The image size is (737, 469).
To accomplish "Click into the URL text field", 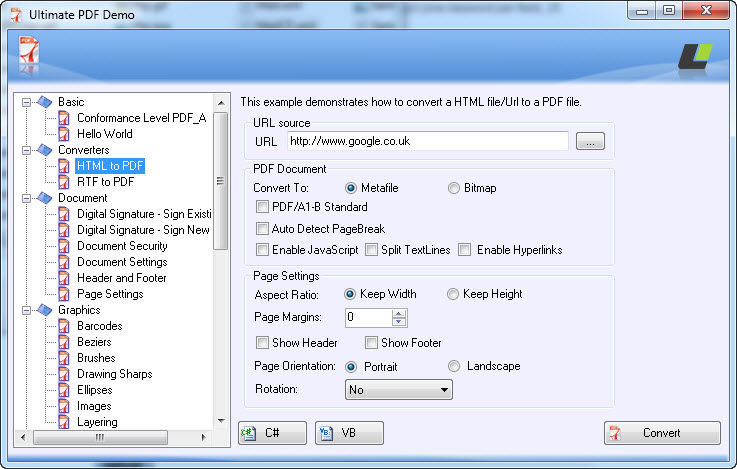I will tap(428, 141).
